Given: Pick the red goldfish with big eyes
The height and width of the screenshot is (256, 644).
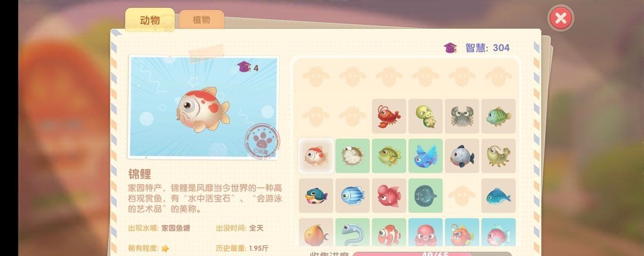Looking at the screenshot, I should click(389, 195).
